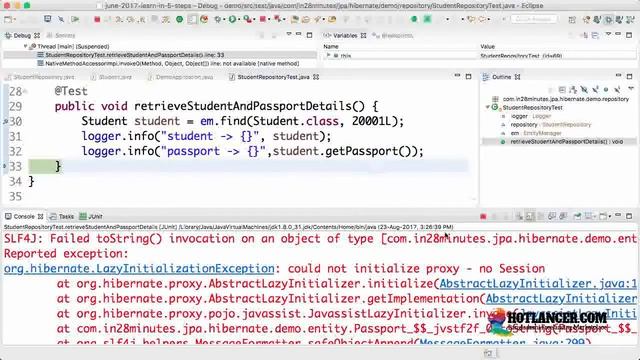This screenshot has height=360, width=640.
Task: Click the Step Into debug icon
Action: click(119, 19)
